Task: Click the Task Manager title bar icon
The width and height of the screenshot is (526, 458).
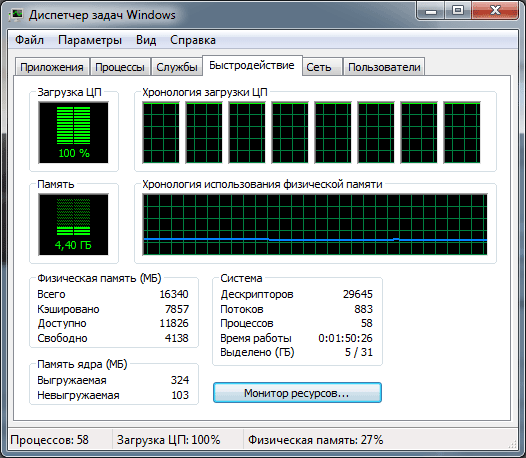Action: coord(16,15)
